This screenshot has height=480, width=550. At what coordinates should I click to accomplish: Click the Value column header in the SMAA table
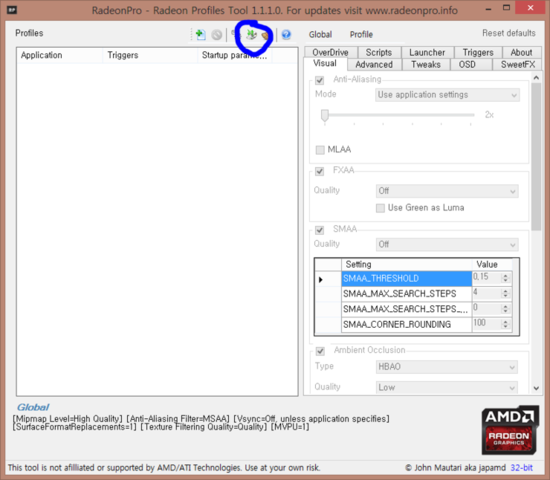tap(492, 264)
